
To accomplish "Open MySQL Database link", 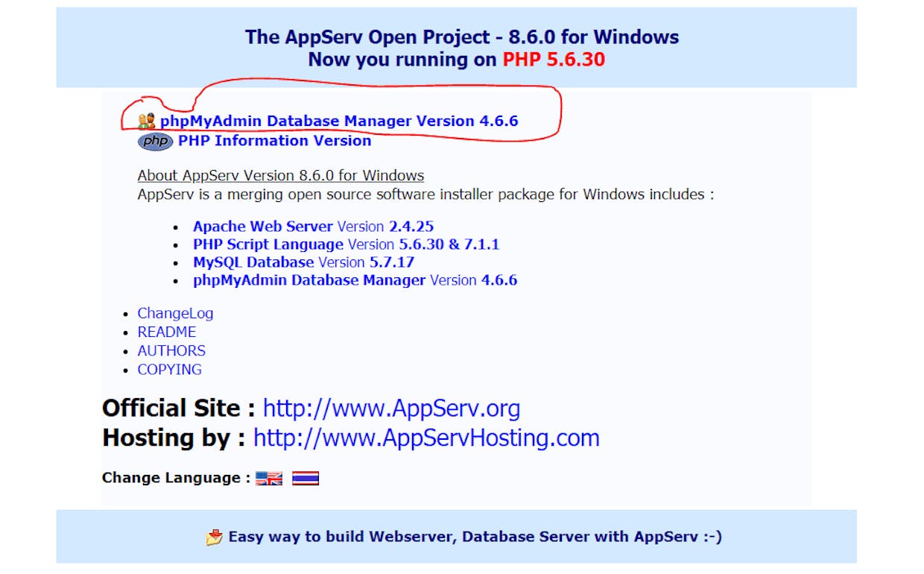I will coord(253,262).
